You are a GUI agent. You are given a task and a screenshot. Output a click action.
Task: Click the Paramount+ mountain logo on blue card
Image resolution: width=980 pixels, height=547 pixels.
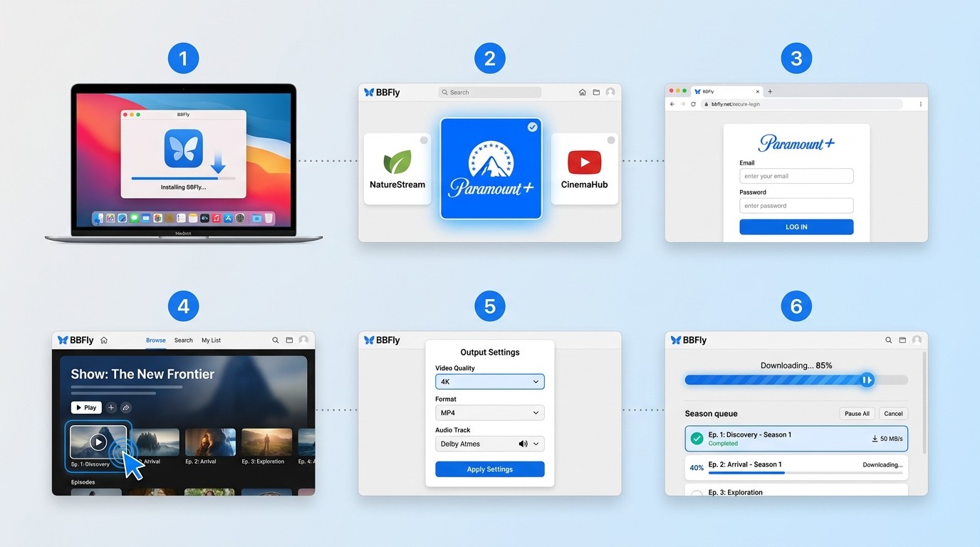[x=491, y=159]
